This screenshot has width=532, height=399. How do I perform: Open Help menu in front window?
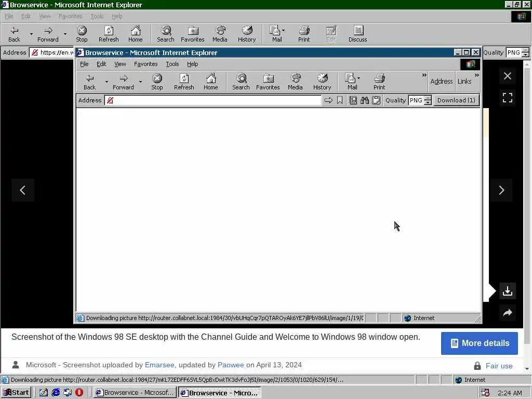pos(192,64)
